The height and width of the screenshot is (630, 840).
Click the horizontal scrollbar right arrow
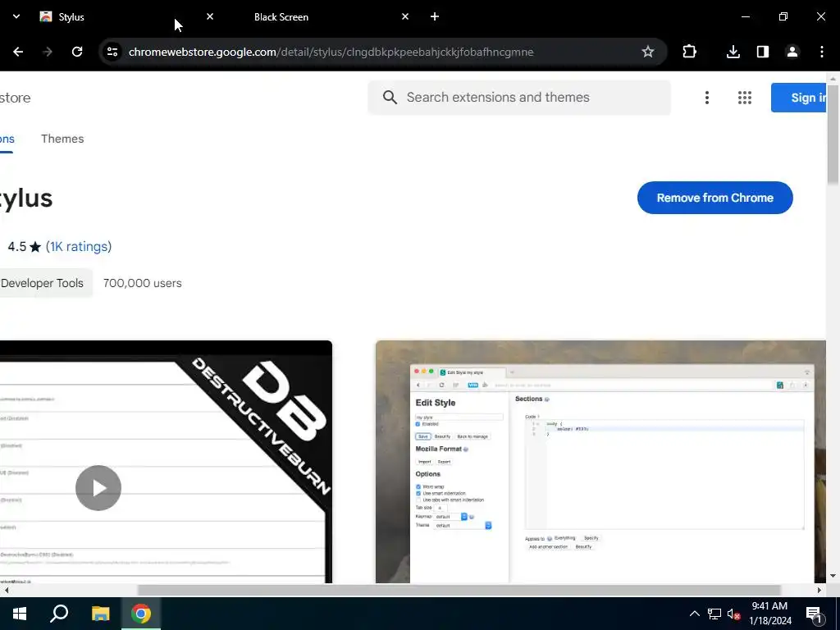point(819,590)
